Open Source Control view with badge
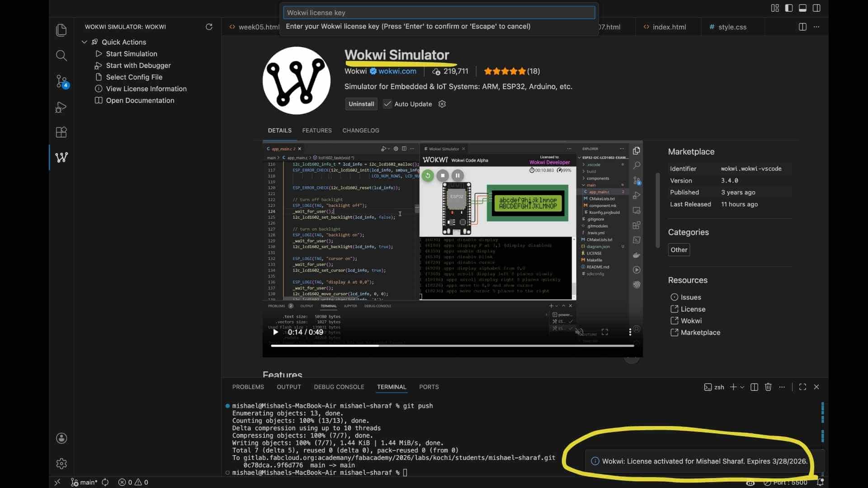Viewport: 868px width, 488px height. coord(61,81)
